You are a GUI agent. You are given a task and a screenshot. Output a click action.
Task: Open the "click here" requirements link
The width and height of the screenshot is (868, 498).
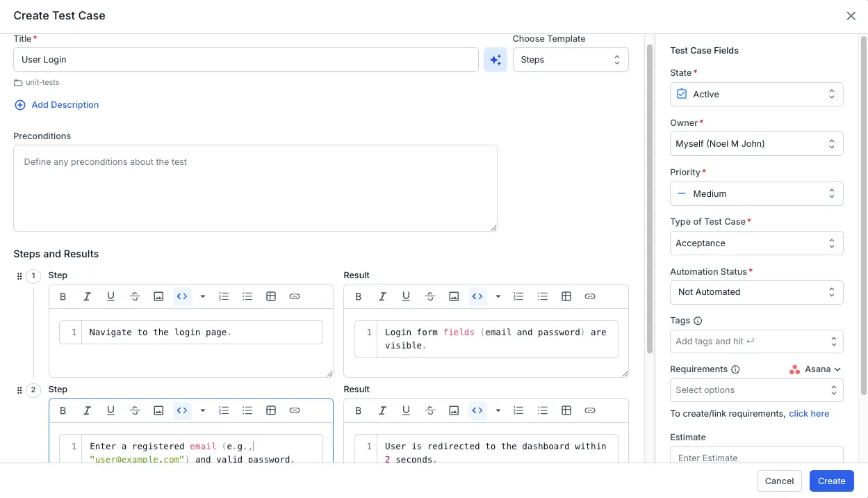809,413
